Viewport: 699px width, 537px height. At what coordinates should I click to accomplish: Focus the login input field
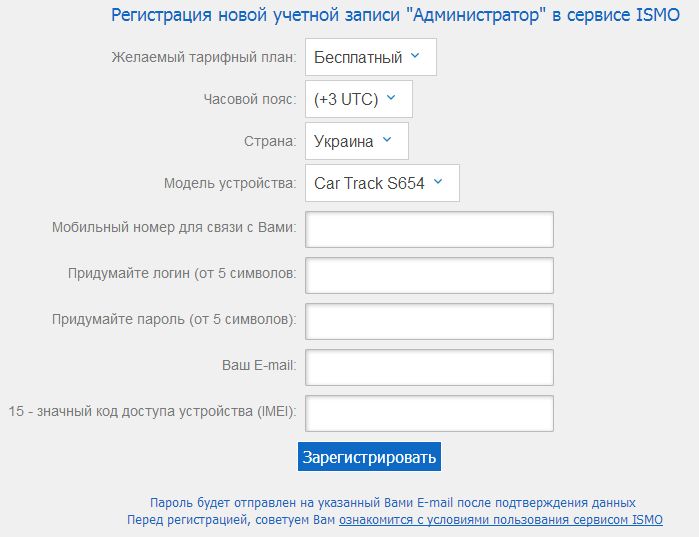click(429, 275)
